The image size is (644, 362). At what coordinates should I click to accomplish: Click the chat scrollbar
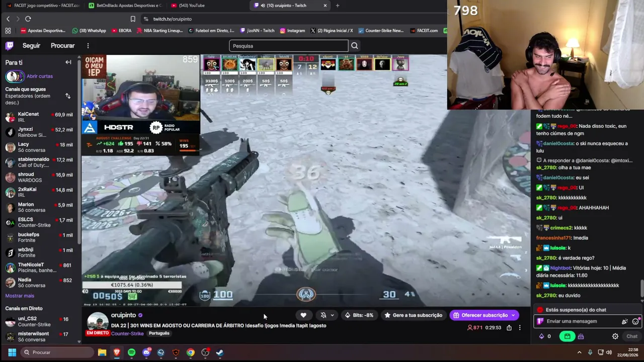point(642,289)
